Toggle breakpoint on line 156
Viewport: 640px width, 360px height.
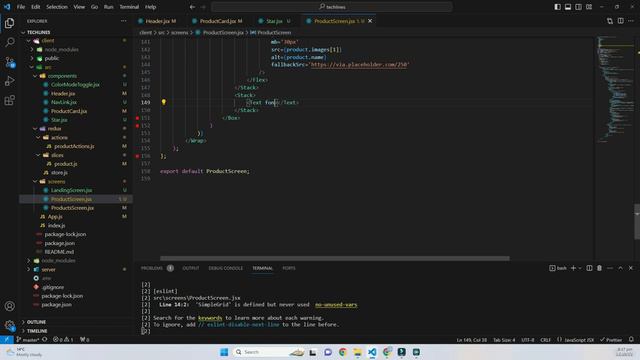(138, 156)
